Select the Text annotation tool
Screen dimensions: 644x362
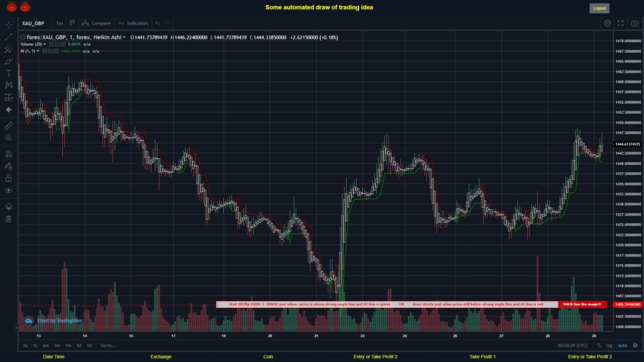pyautogui.click(x=9, y=73)
